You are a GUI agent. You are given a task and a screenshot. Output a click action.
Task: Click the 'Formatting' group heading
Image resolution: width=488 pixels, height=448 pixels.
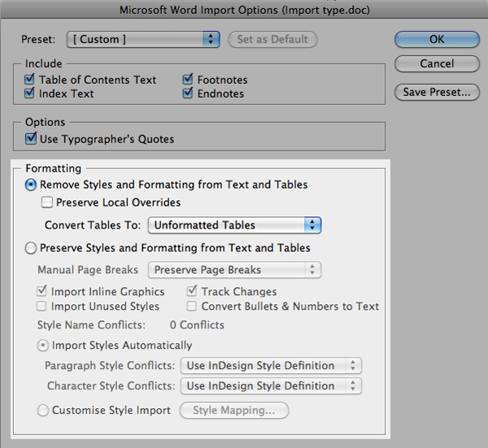click(x=53, y=168)
